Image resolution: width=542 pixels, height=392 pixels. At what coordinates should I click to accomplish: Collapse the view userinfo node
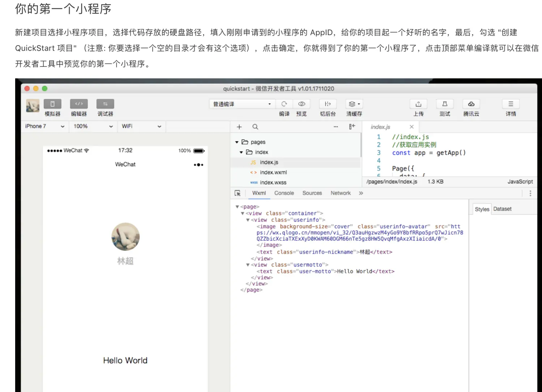click(x=248, y=220)
